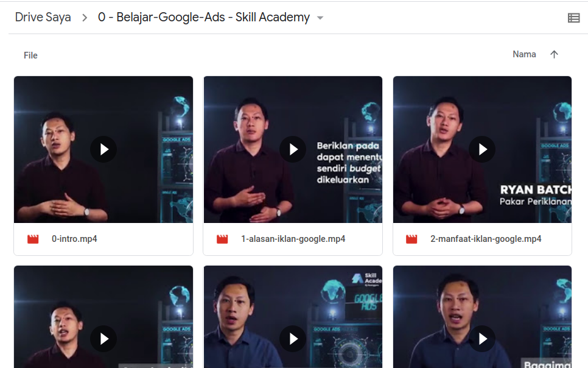Click the red video icon beside 0-intro.mp4
The width and height of the screenshot is (588, 368).
coord(33,239)
